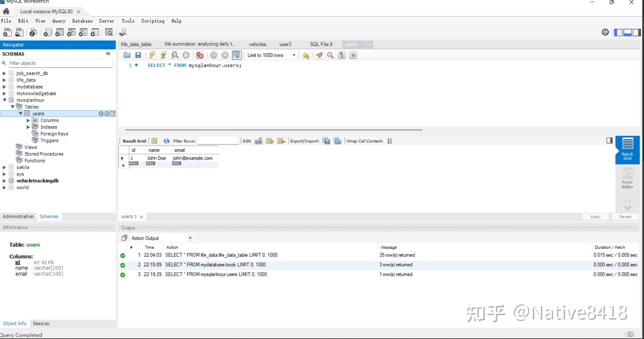The width and height of the screenshot is (644, 339).
Task: Open the Limit to 1000 rows dropdown
Action: coord(294,55)
